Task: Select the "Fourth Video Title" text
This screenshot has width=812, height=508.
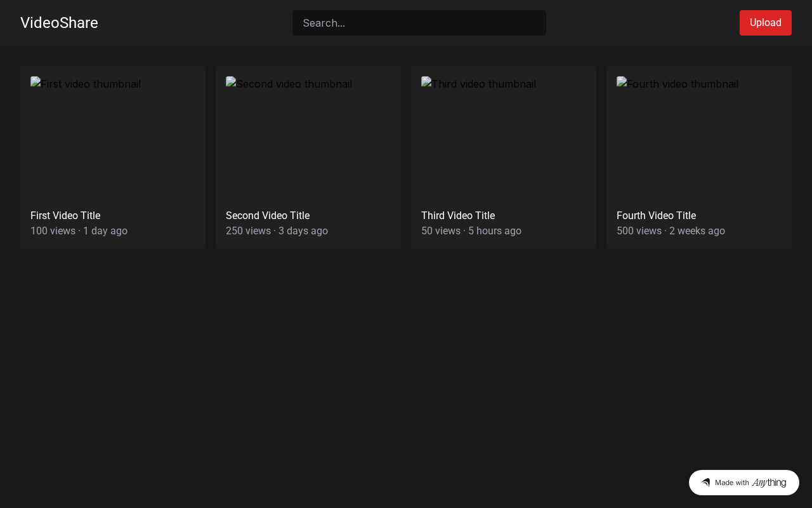Action: pyautogui.click(x=656, y=216)
